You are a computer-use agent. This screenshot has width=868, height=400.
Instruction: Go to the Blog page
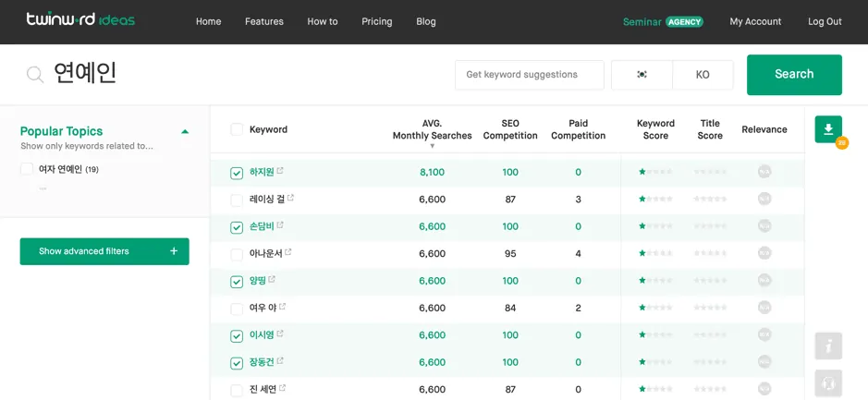pos(426,21)
